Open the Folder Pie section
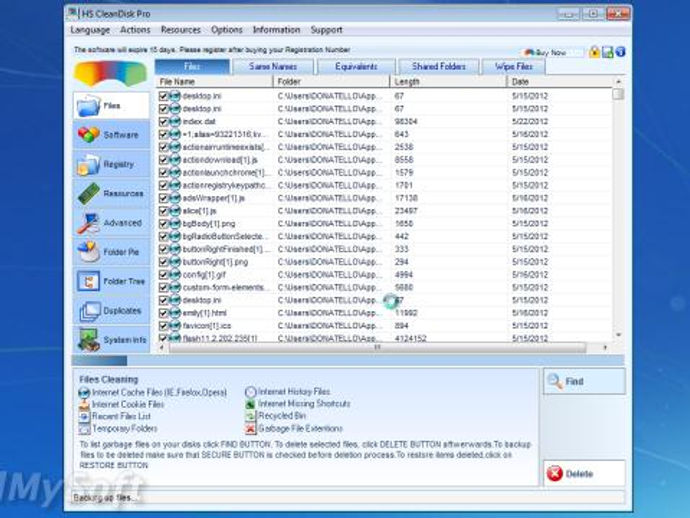 [111, 252]
